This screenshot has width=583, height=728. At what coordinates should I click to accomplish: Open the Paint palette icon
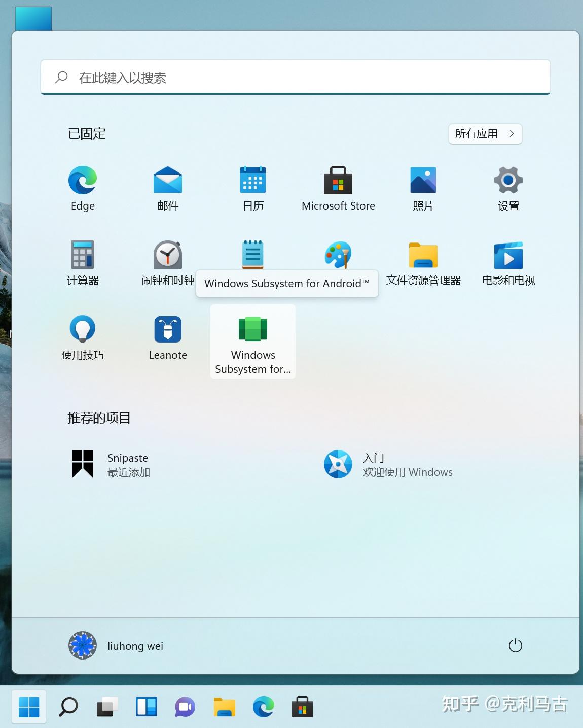pyautogui.click(x=338, y=254)
